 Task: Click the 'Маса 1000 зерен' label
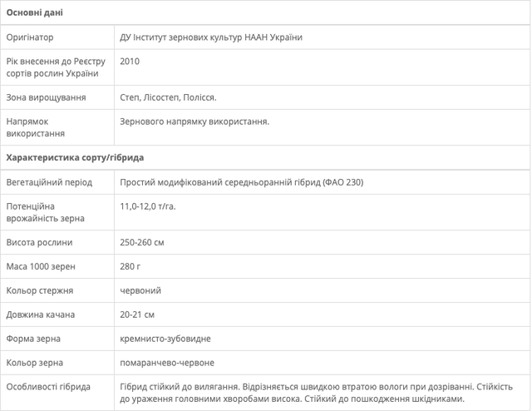pos(41,267)
